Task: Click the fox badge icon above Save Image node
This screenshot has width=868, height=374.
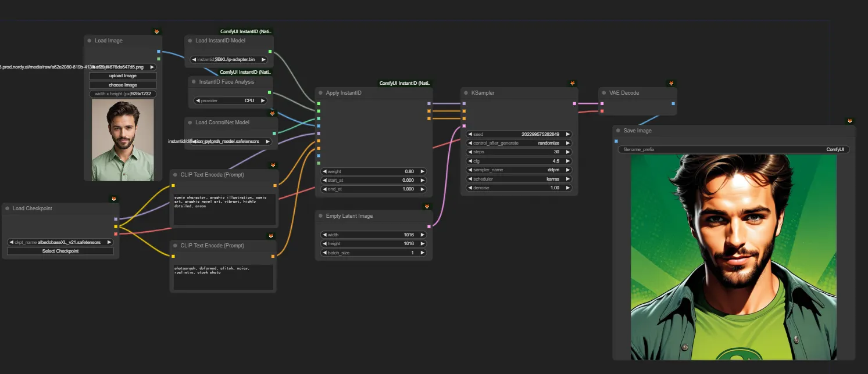Action: [x=850, y=121]
